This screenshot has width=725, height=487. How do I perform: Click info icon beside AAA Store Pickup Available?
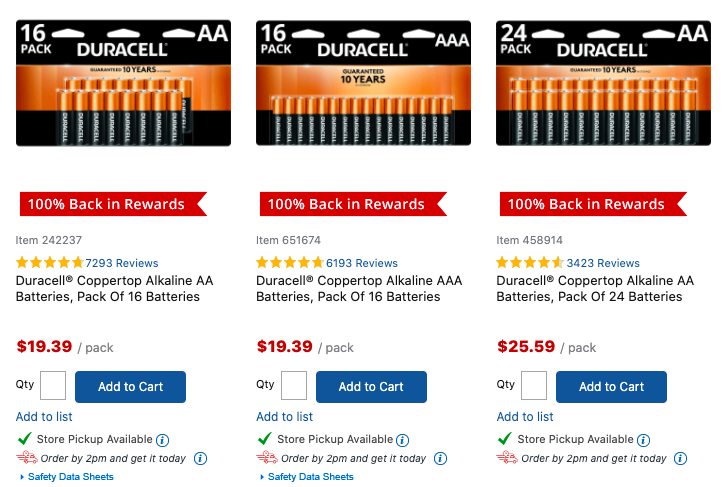402,440
